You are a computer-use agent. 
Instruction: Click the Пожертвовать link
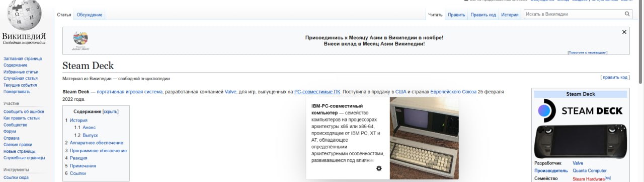click(17, 91)
